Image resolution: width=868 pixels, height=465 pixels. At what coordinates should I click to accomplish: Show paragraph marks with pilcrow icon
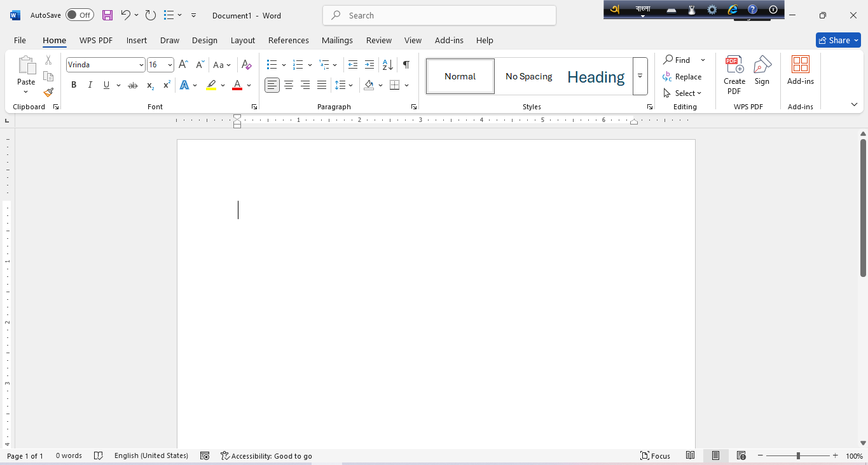coord(406,65)
